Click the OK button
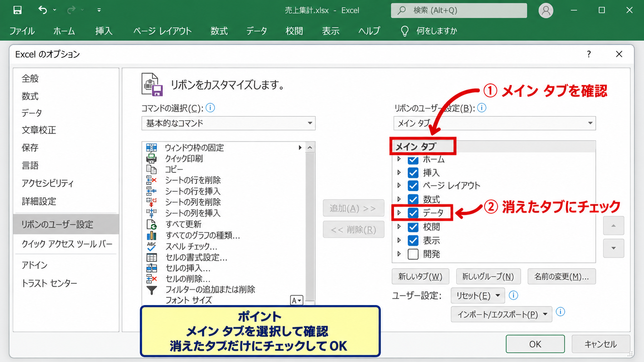Viewport: 644px width, 362px height. 535,344
